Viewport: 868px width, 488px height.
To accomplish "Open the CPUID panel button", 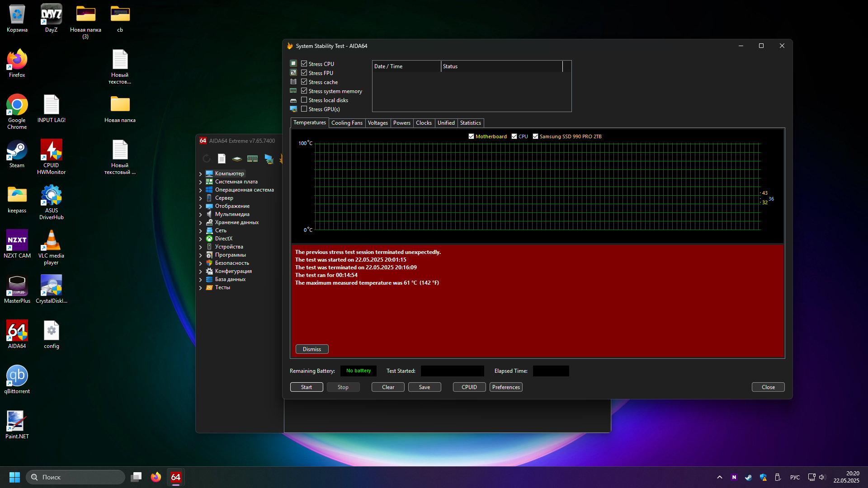I will 469,387.
